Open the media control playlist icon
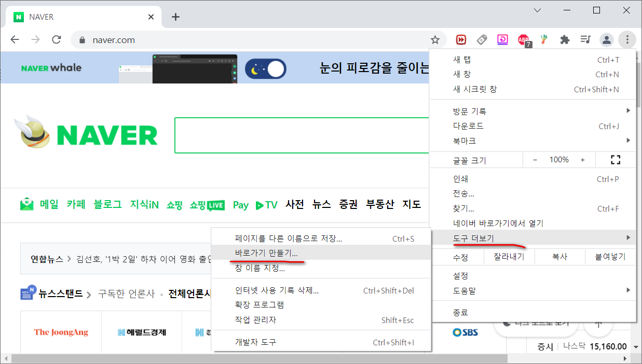The width and height of the screenshot is (642, 364). [x=585, y=39]
